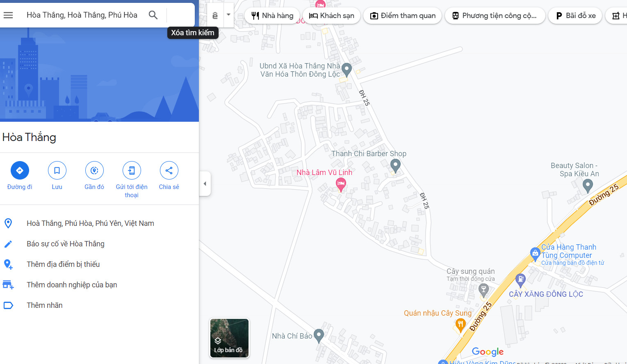
Task: Click the add-missing-place pin icon
Action: tap(8, 264)
